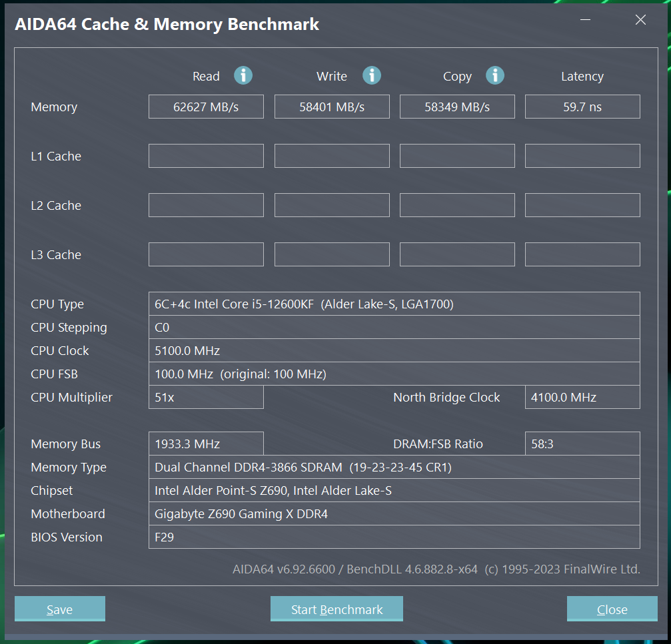The height and width of the screenshot is (644, 671).
Task: Click the Write info icon
Action: coord(371,75)
